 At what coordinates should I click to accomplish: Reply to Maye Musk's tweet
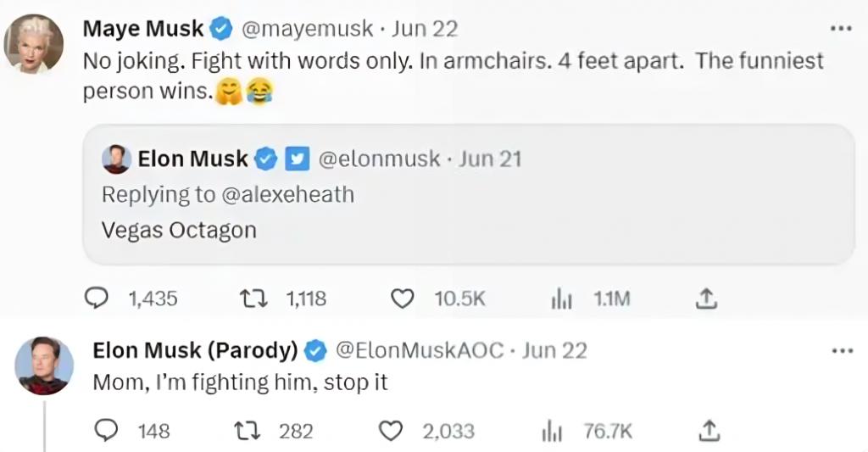97,299
